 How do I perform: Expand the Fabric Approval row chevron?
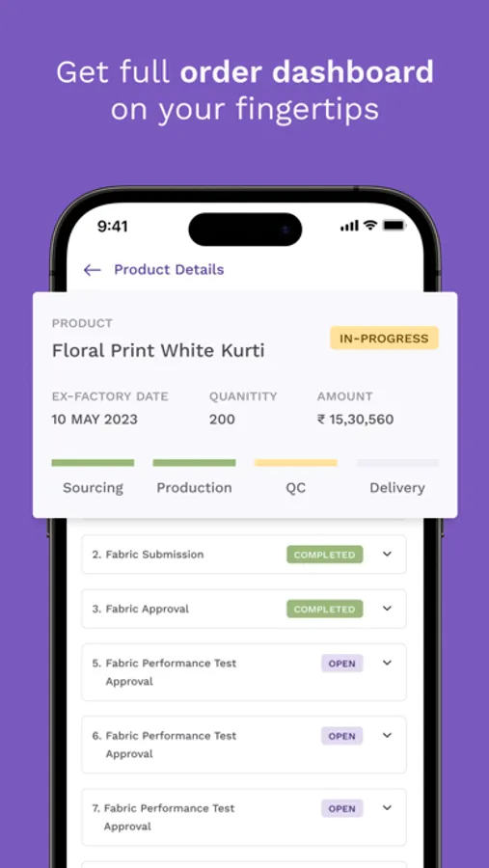387,608
